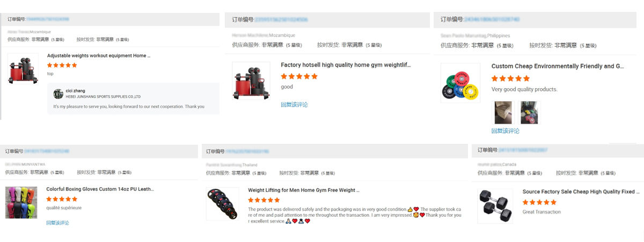Open the black weight plates product image
The height and width of the screenshot is (242, 644).
click(x=222, y=204)
